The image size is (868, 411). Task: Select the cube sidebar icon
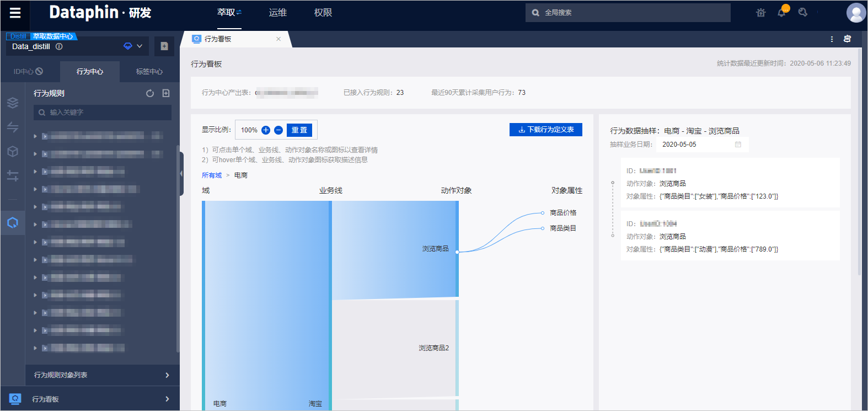(13, 151)
